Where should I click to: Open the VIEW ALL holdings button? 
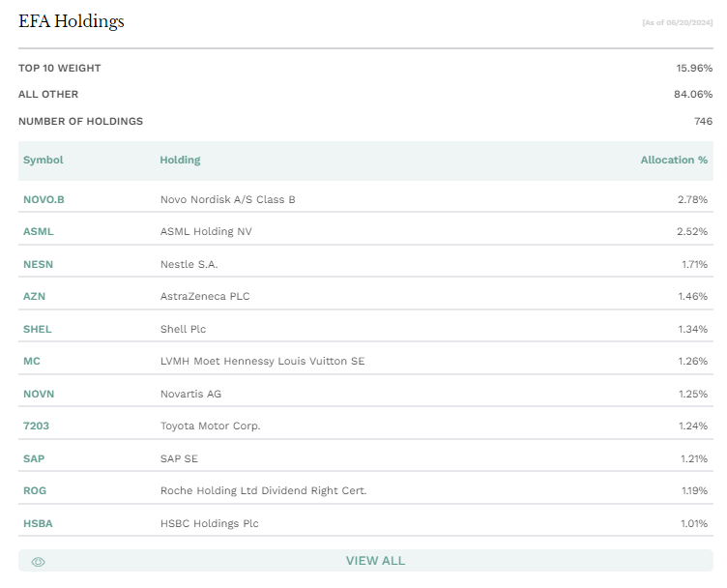coord(365,560)
